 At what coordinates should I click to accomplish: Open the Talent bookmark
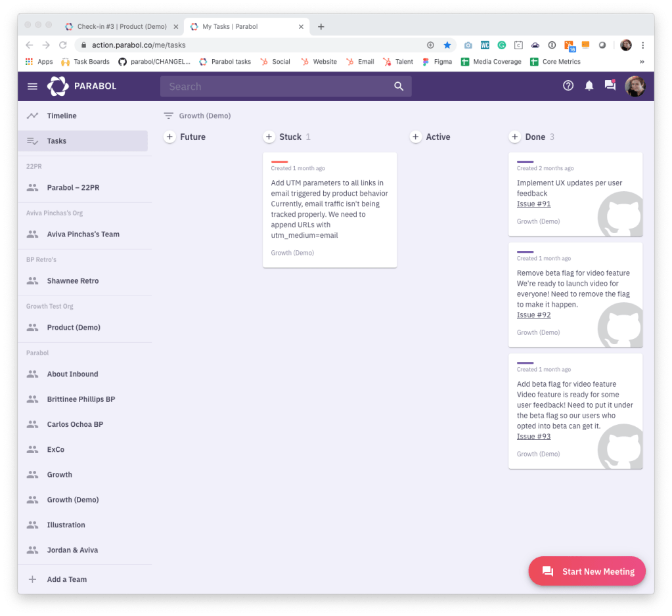tap(398, 62)
